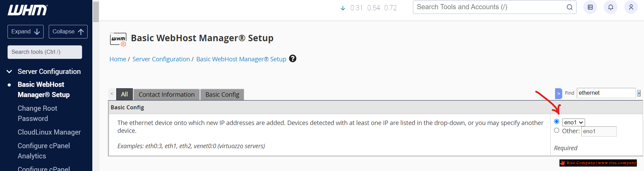Switch to the Contact Information tab
644x171 pixels.
pos(167,94)
